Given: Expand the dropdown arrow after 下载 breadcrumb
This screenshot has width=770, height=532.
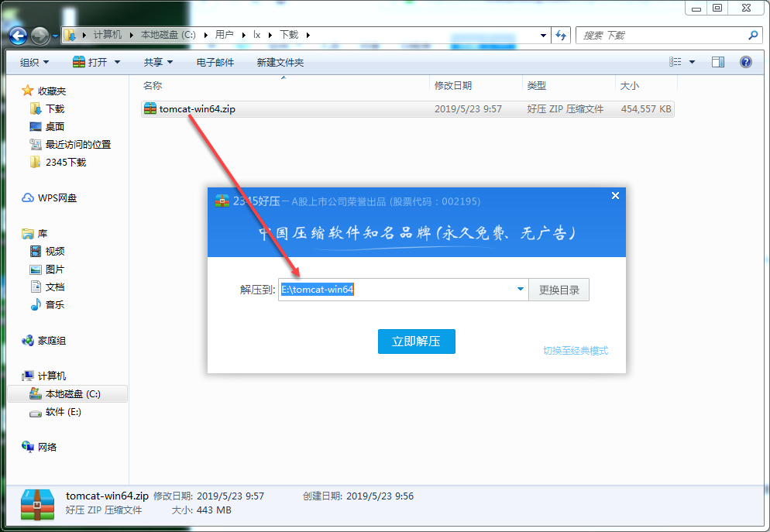Looking at the screenshot, I should point(308,35).
